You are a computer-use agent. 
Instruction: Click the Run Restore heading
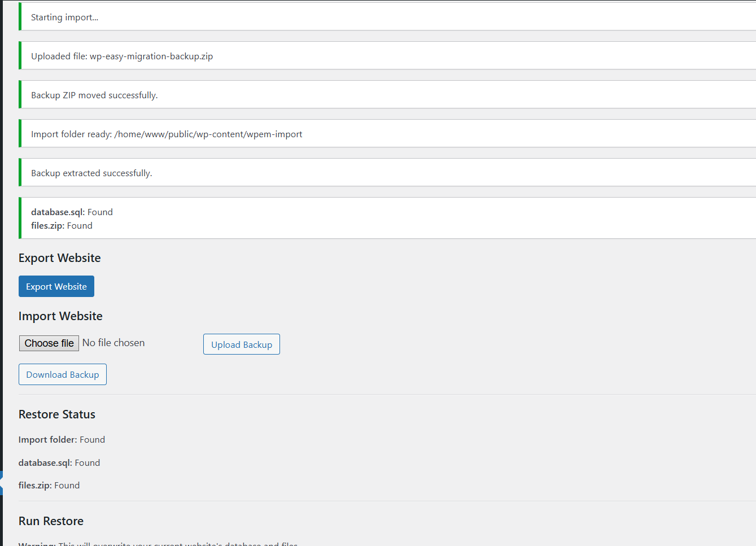[x=51, y=521]
